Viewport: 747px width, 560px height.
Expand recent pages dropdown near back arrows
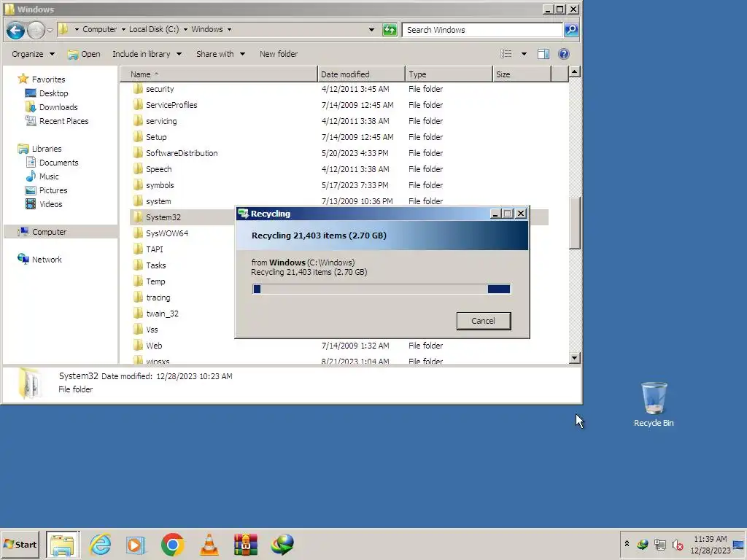coord(50,31)
